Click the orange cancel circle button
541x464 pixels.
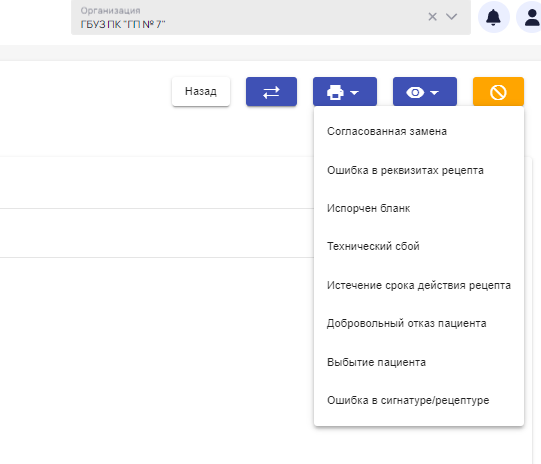coord(498,91)
